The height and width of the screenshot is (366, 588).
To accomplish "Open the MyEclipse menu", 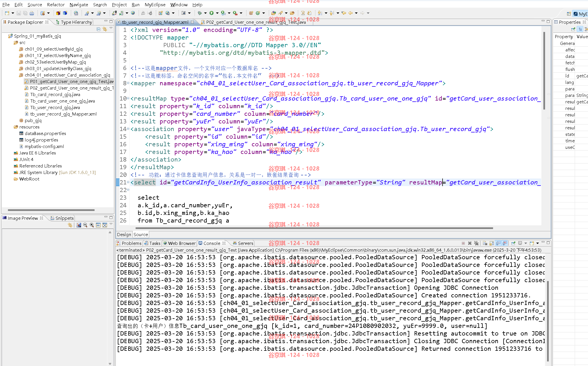I will tap(155, 5).
